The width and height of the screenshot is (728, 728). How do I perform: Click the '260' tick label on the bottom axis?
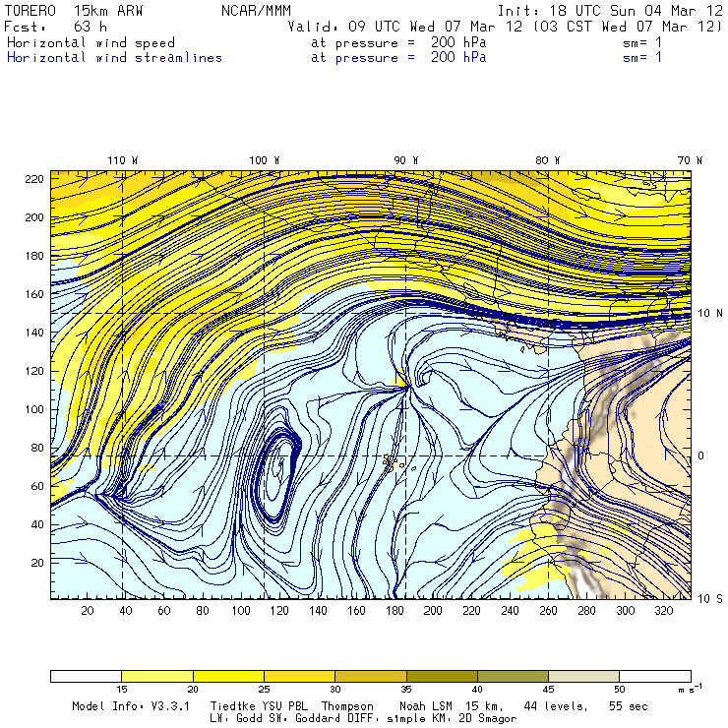tap(548, 611)
